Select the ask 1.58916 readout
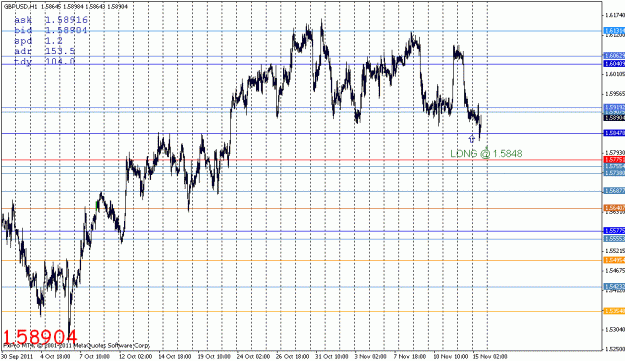The height and width of the screenshot is (361, 625). (x=51, y=20)
